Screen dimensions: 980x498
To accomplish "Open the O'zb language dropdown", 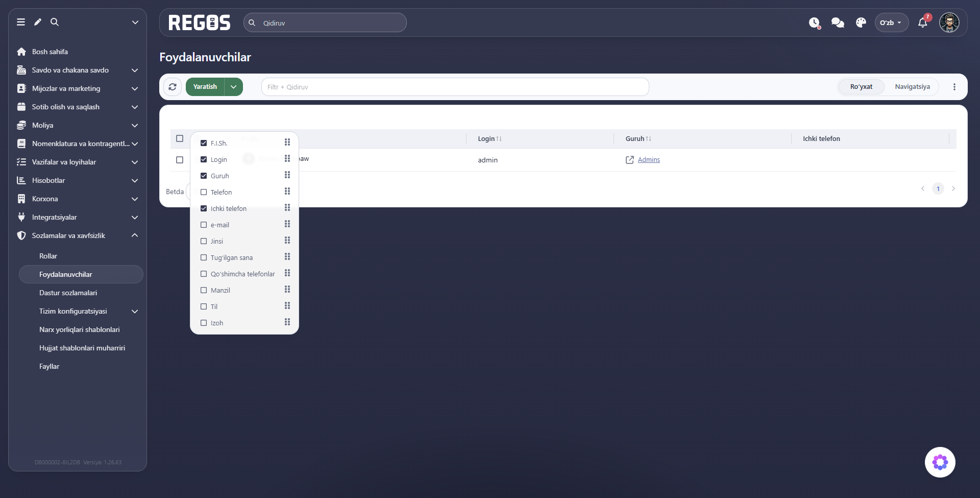I will [x=891, y=22].
